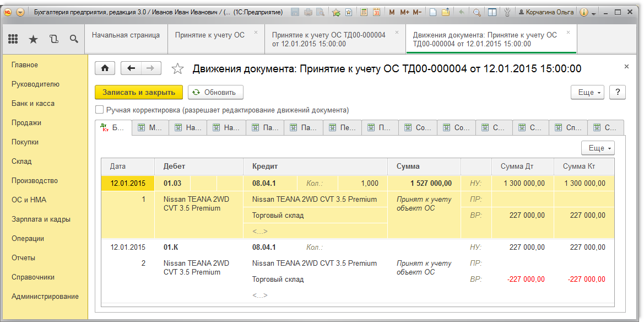
Task: Expand the top Еще dropdown menu
Action: pyautogui.click(x=588, y=93)
